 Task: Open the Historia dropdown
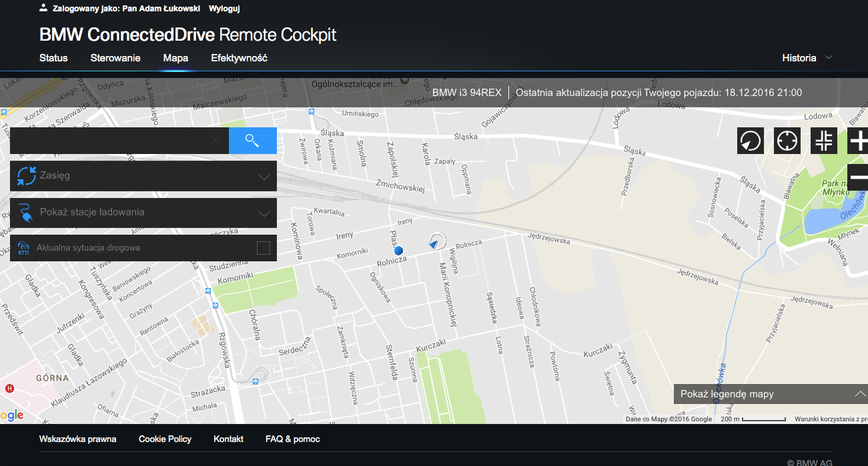(807, 58)
